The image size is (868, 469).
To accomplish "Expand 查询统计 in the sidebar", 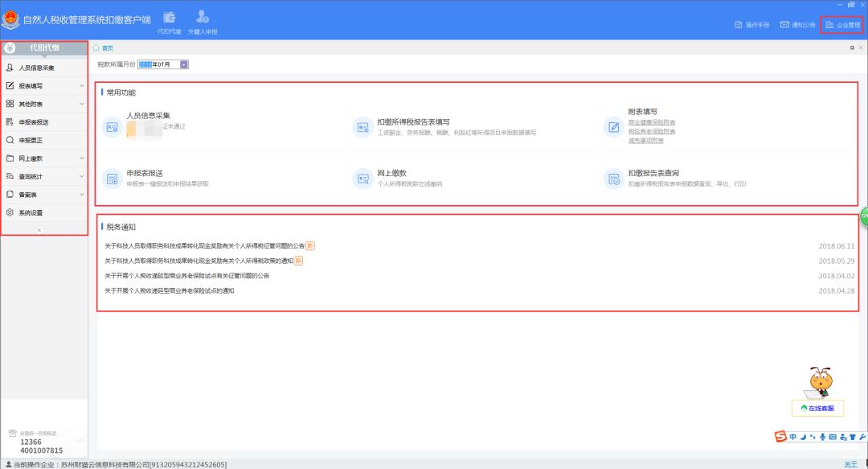I will [x=10, y=177].
